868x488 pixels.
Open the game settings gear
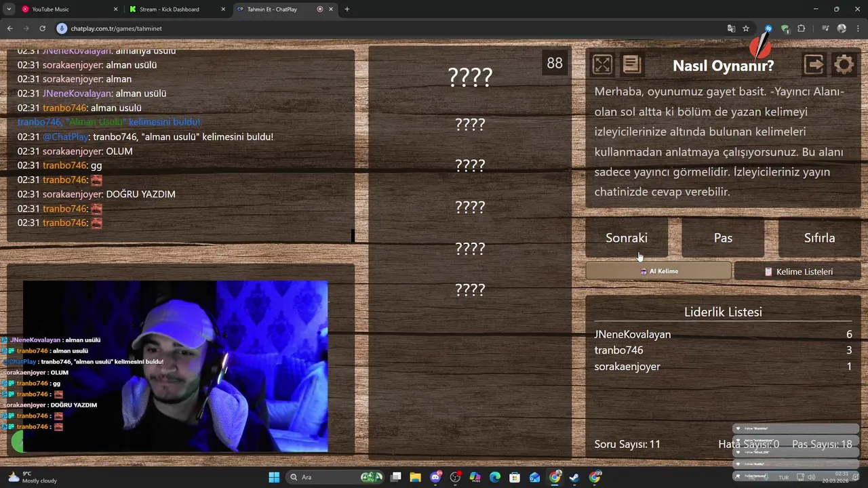(844, 64)
